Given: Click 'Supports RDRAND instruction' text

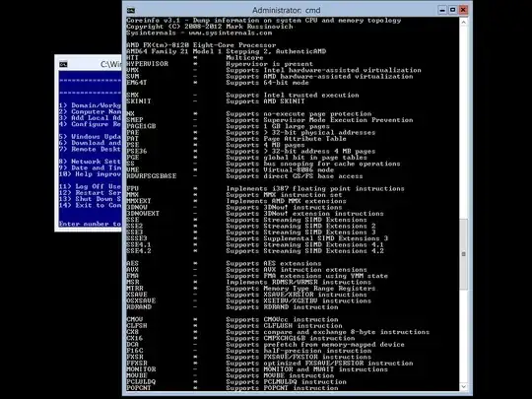Looking at the screenshot, I should (282, 307).
